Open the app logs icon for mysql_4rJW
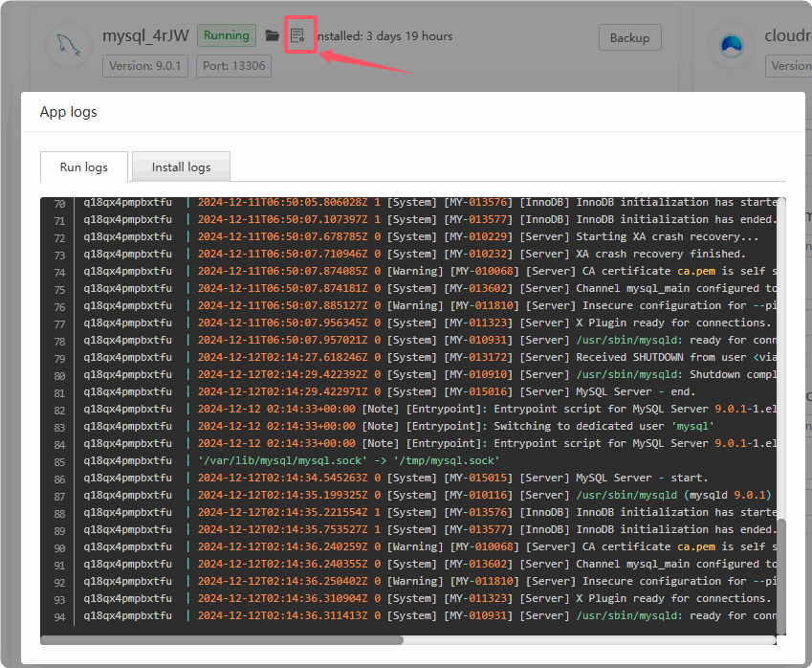This screenshot has height=668, width=812. (x=297, y=36)
